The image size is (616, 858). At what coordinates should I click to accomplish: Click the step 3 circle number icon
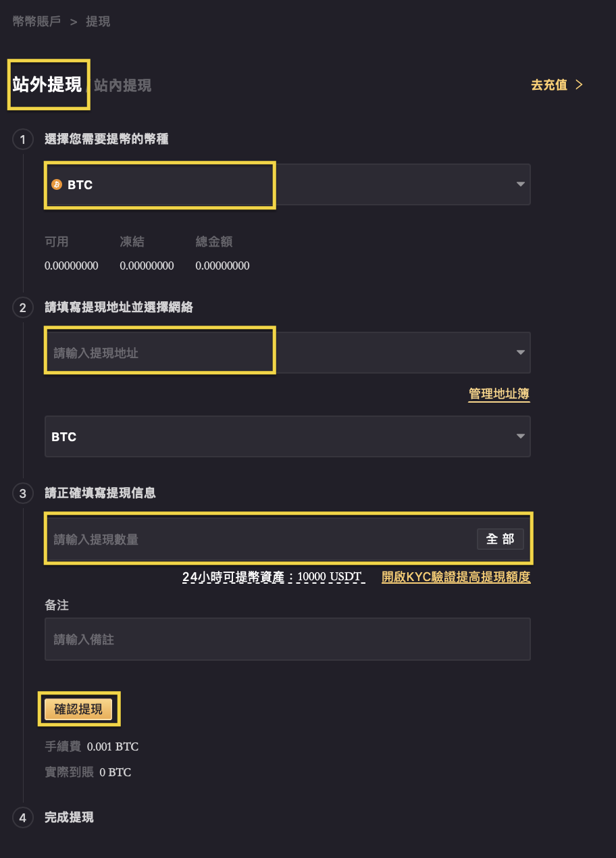click(x=22, y=494)
